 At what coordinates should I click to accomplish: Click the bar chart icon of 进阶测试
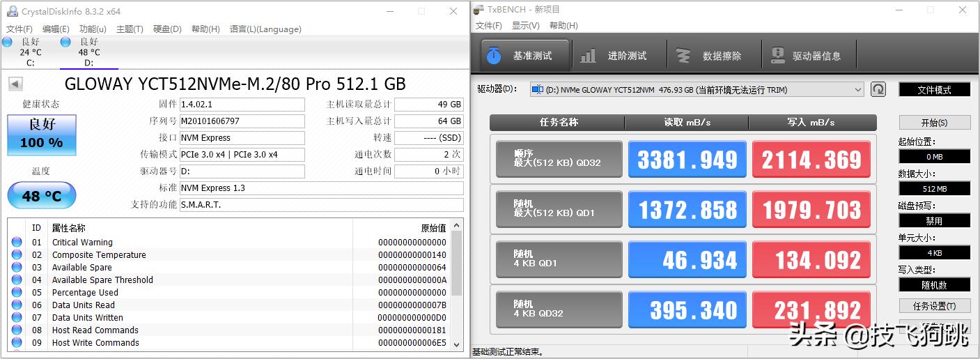coord(589,55)
